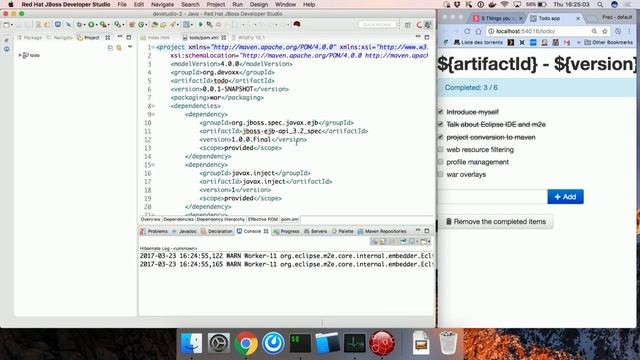The width and height of the screenshot is (640, 360).
Task: Switch to the Navigator view tab
Action: 60,38
